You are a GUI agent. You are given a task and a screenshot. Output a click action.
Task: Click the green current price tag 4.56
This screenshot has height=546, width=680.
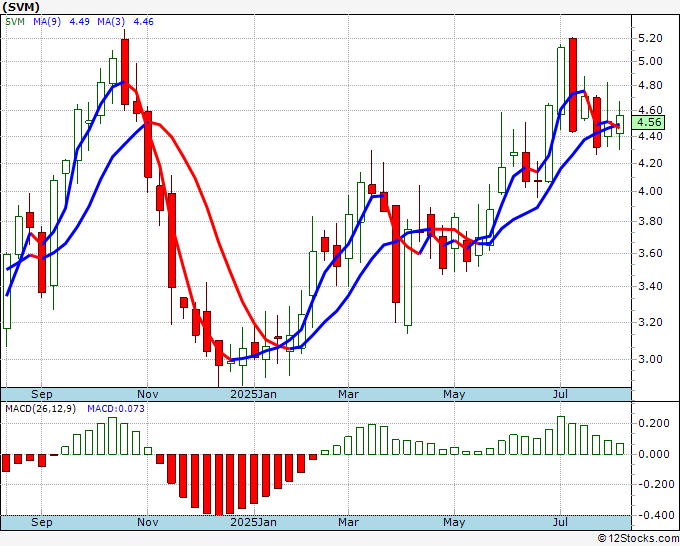[648, 123]
